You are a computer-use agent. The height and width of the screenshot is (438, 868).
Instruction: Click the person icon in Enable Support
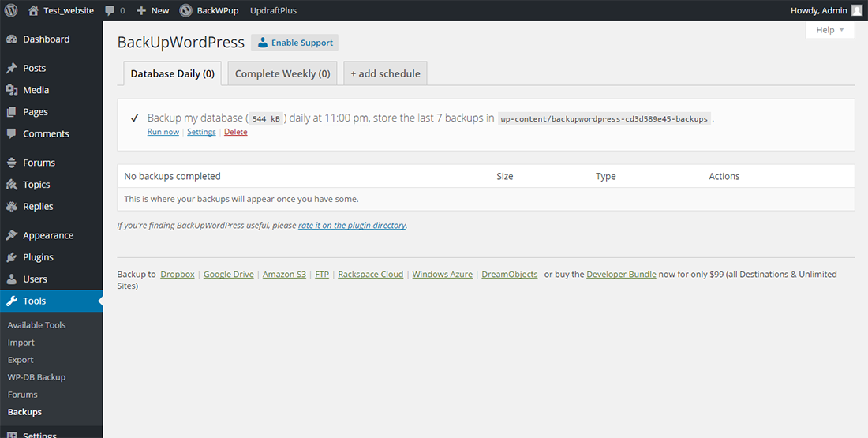click(263, 43)
